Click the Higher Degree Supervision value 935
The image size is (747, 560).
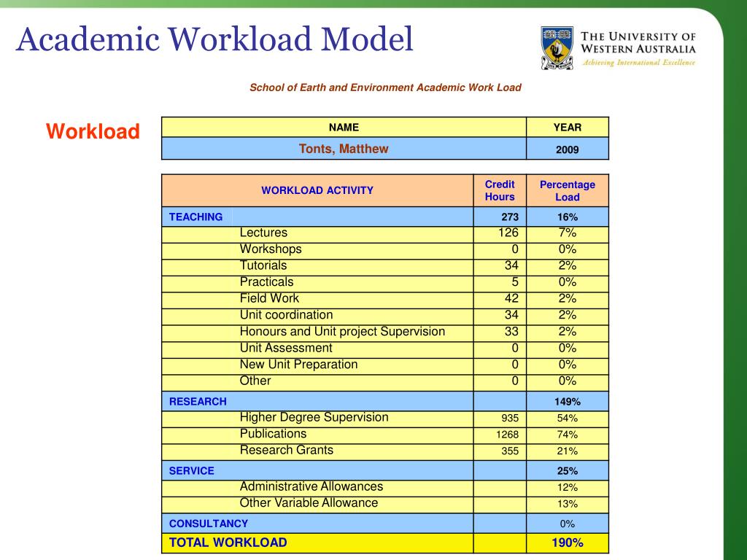pyautogui.click(x=510, y=418)
